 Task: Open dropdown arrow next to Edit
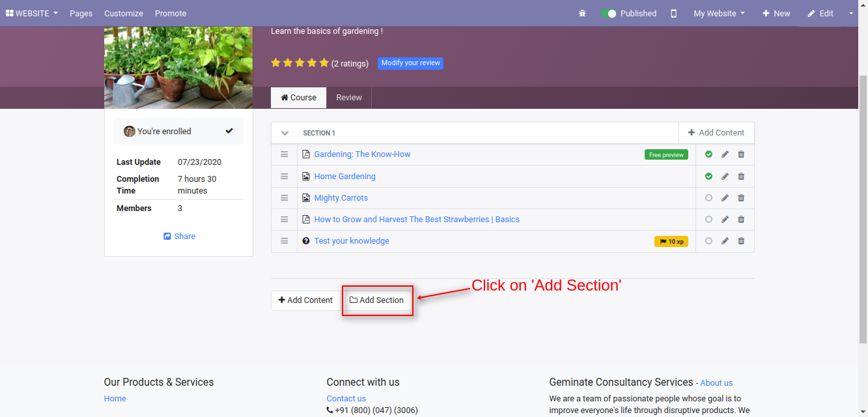[851, 13]
